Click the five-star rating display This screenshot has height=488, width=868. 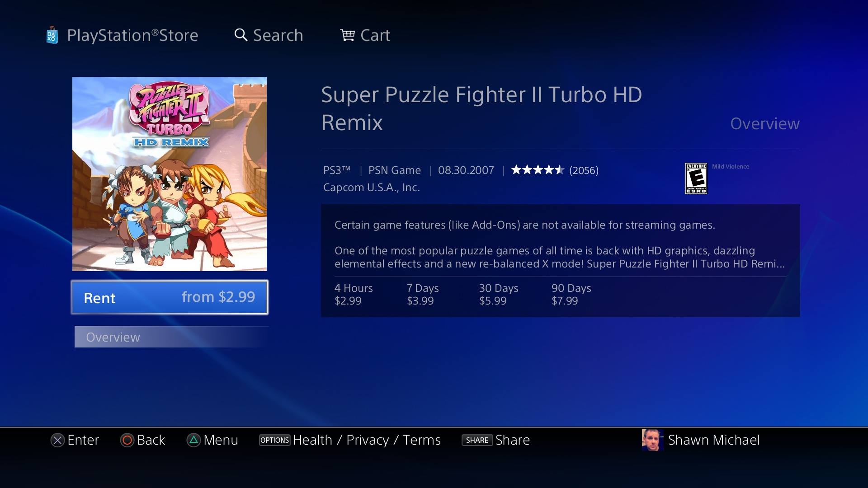pyautogui.click(x=538, y=170)
